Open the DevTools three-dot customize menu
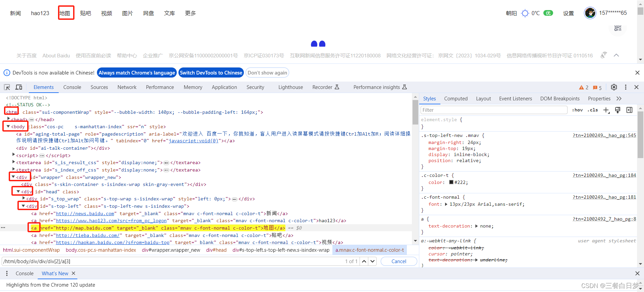The image size is (644, 292). pos(626,87)
